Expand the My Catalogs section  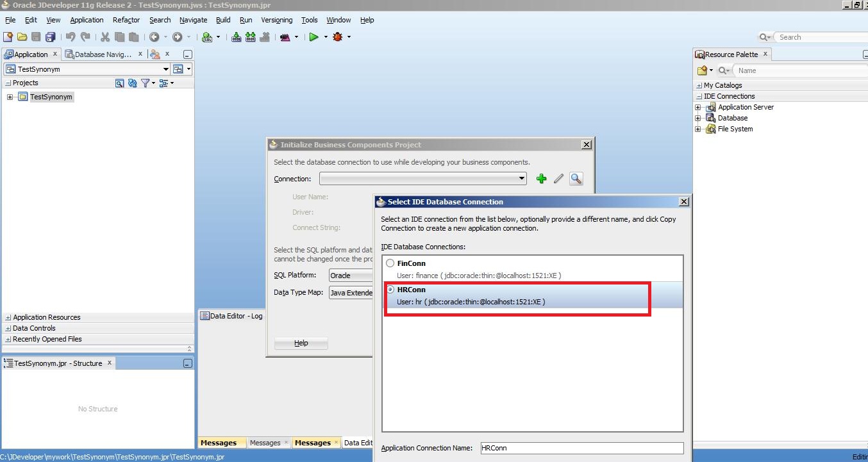(x=699, y=85)
